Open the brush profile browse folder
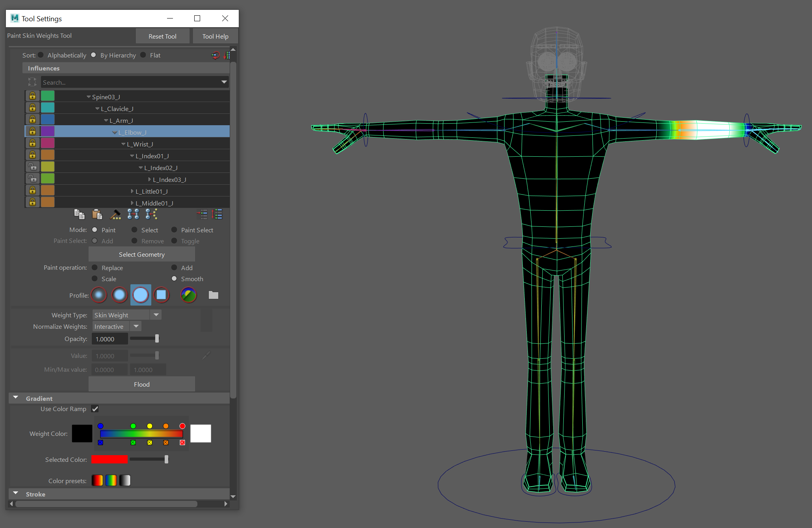This screenshot has width=812, height=528. tap(213, 295)
